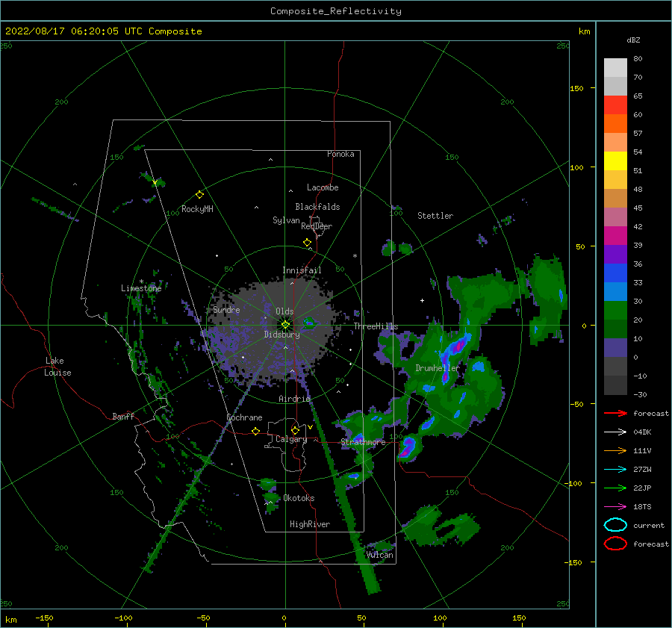
Task: Select the red 65 dBZ color swatch
Action: tap(615, 105)
